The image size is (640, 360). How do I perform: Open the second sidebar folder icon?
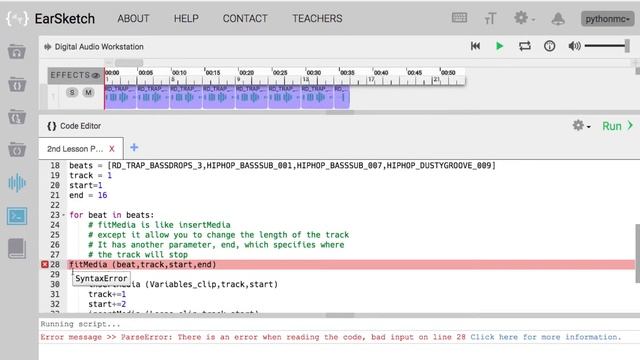(x=17, y=84)
